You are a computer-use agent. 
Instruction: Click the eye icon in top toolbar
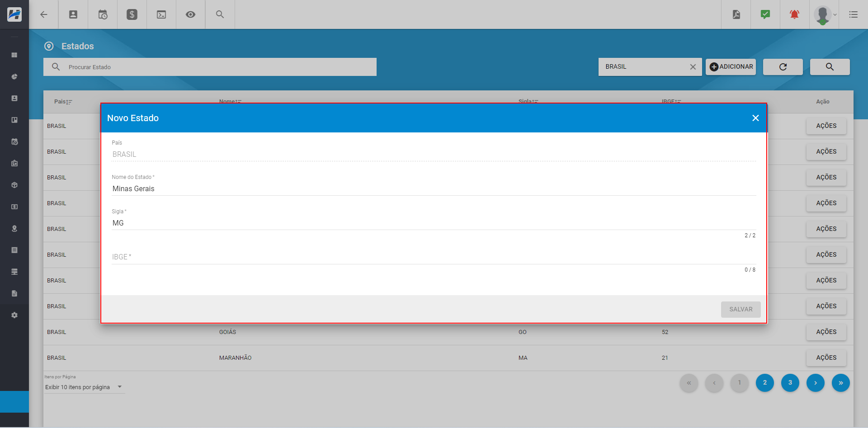point(191,14)
